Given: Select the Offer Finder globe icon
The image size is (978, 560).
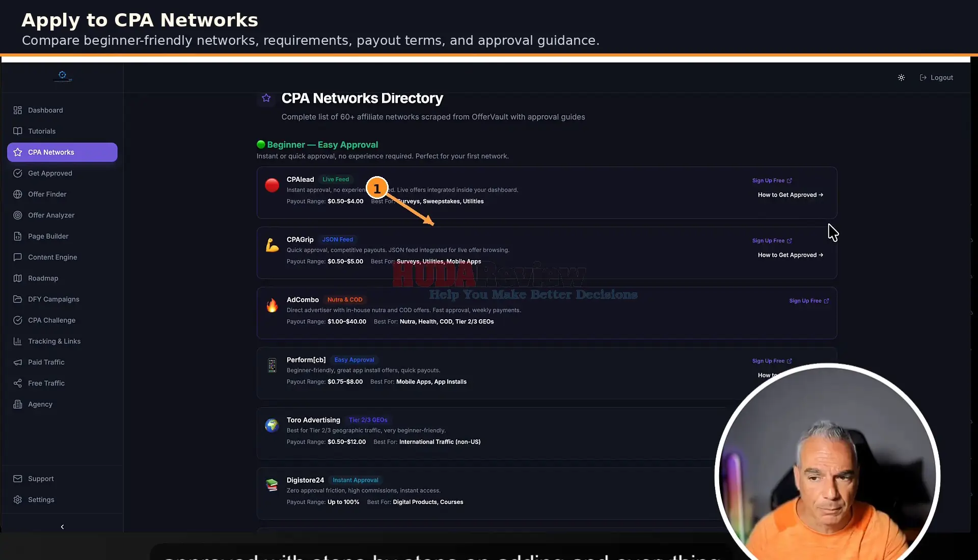Looking at the screenshot, I should pyautogui.click(x=18, y=194).
